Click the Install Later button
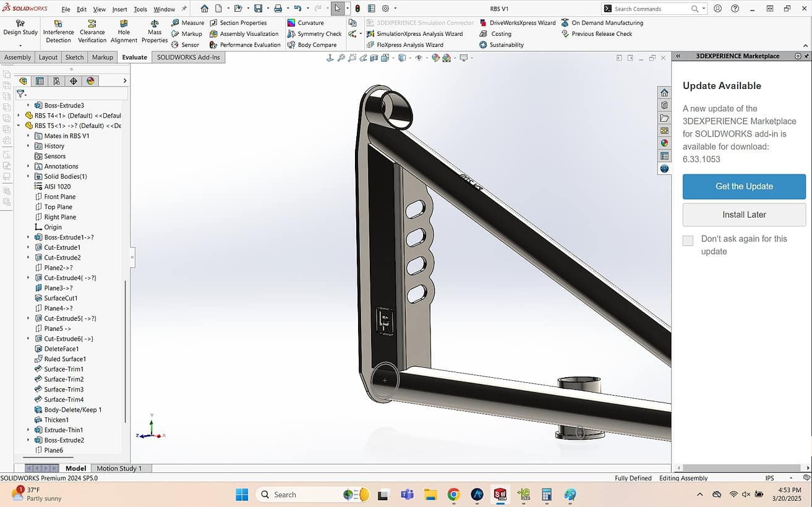Image resolution: width=812 pixels, height=507 pixels. pyautogui.click(x=744, y=215)
